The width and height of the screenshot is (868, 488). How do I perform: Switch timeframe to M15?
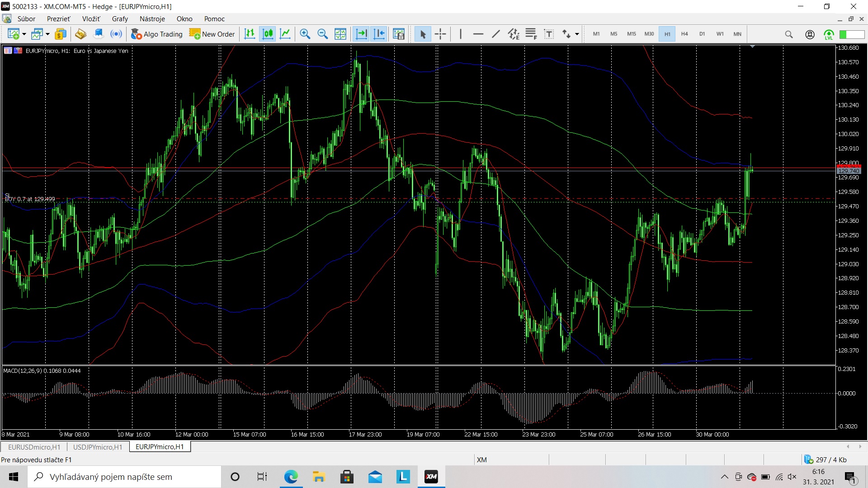(x=632, y=34)
